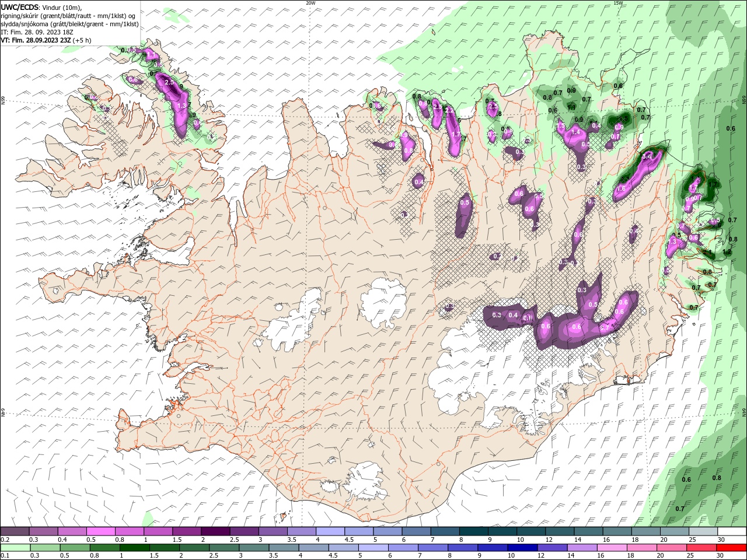Pick the white 30 swatch on upper scale
747x560 pixels.
click(731, 531)
